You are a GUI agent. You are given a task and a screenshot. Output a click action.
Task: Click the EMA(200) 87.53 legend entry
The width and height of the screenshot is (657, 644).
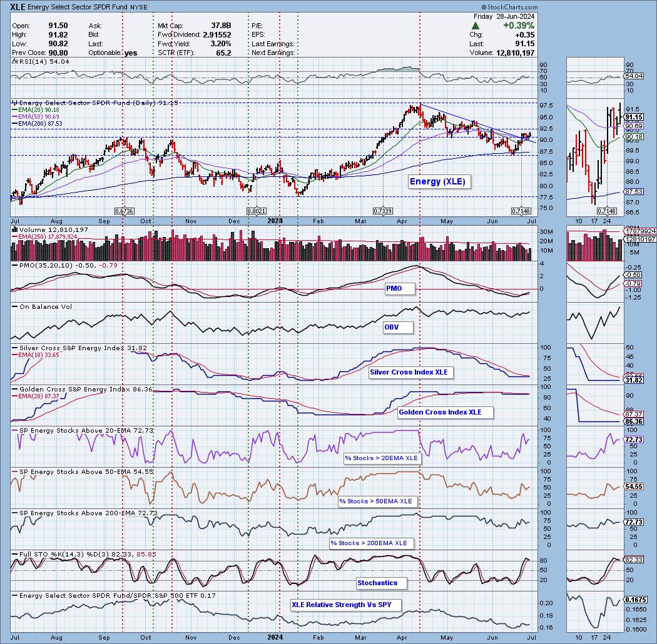[37, 124]
